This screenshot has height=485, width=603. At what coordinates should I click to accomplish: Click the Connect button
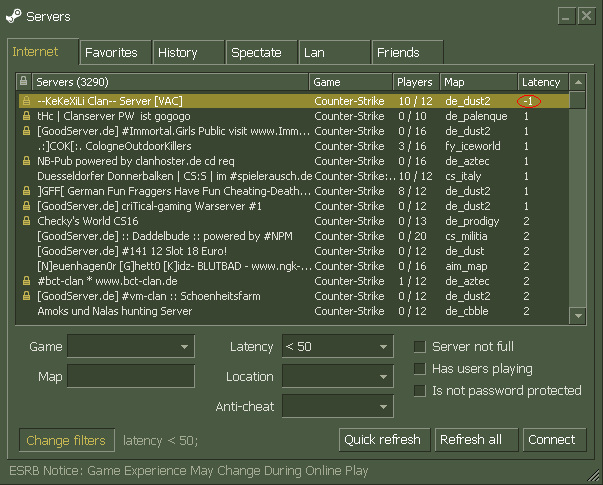coord(555,440)
